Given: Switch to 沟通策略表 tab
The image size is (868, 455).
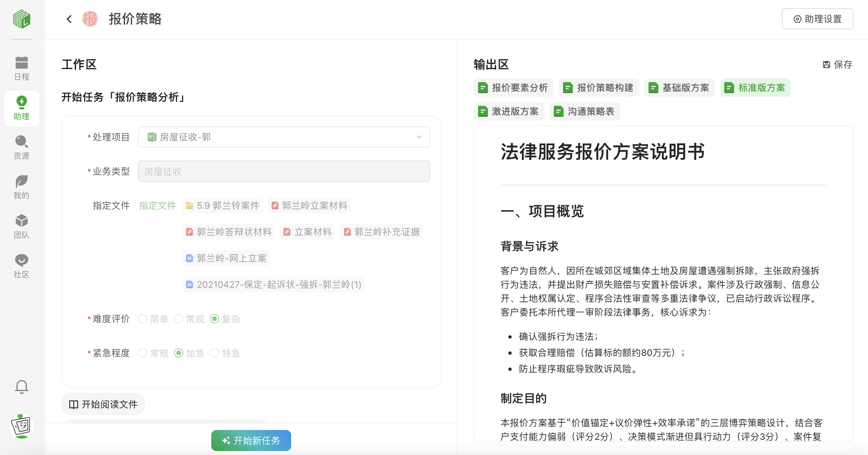Looking at the screenshot, I should [585, 111].
